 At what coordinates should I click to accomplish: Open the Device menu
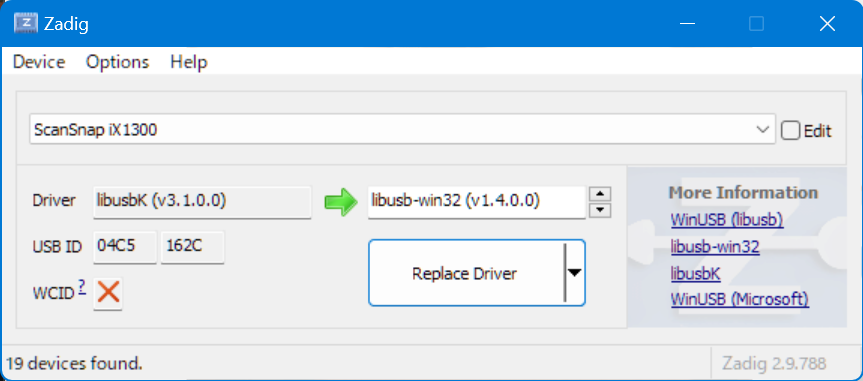[x=39, y=62]
